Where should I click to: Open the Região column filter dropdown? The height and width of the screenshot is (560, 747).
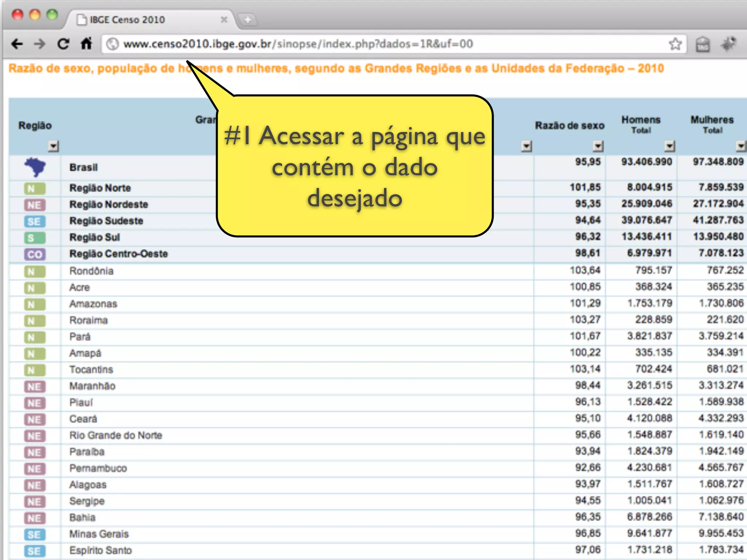(53, 146)
